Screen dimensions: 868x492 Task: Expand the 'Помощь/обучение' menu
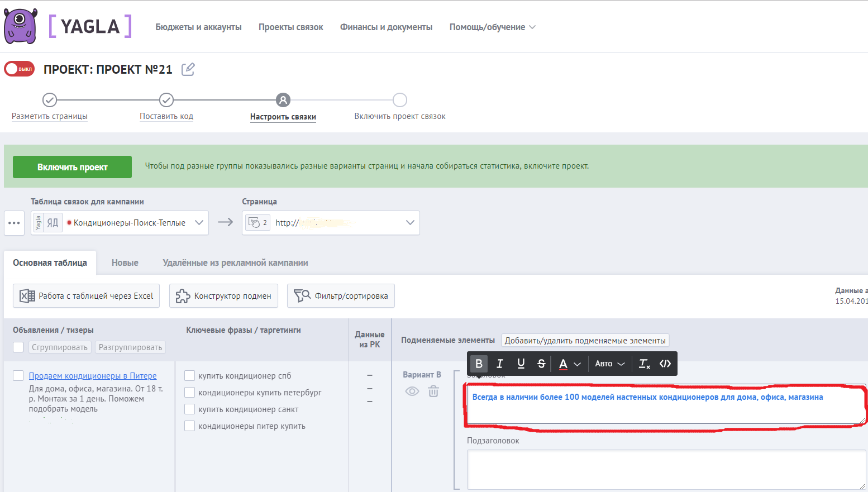[492, 27]
